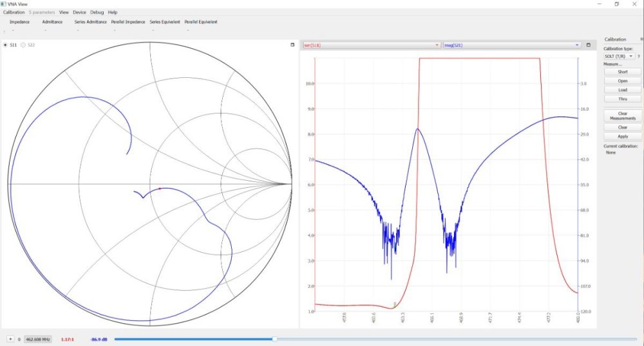Click the Load measure button
The height and width of the screenshot is (346, 644).
622,90
